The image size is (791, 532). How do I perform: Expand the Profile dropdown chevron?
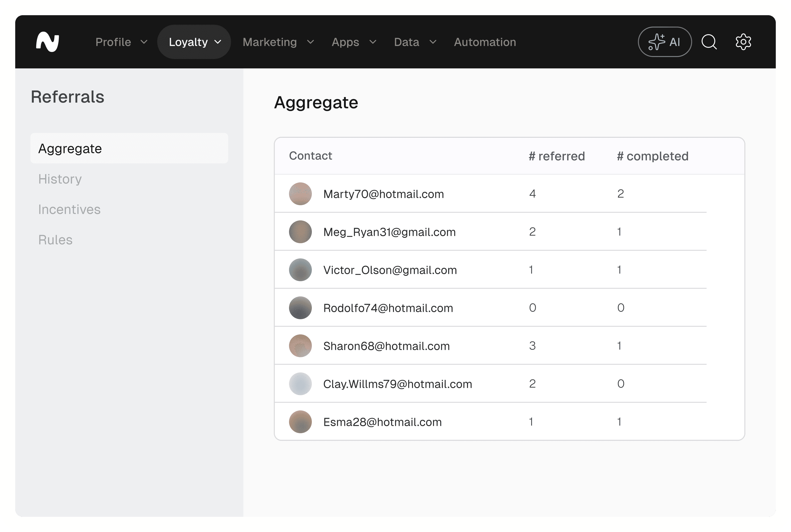tap(144, 42)
